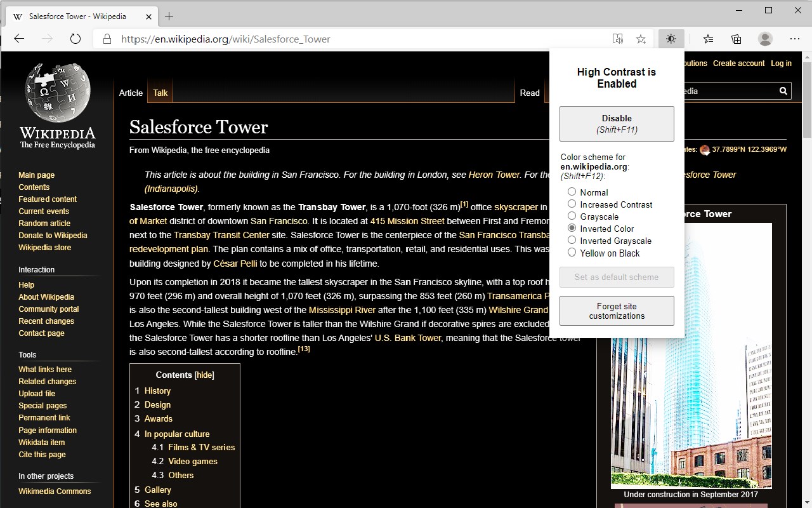Click the U.S. Bank Tower link
The image size is (812, 508).
(408, 338)
